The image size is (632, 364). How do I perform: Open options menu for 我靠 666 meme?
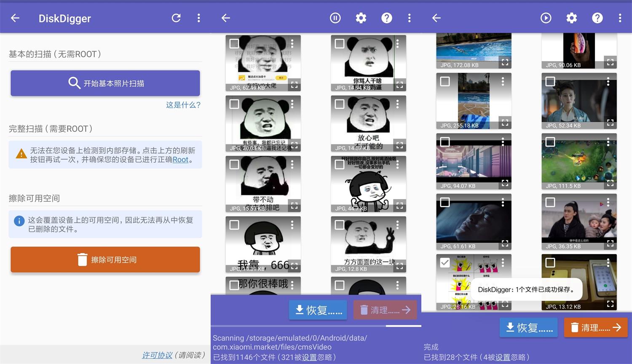point(293,225)
